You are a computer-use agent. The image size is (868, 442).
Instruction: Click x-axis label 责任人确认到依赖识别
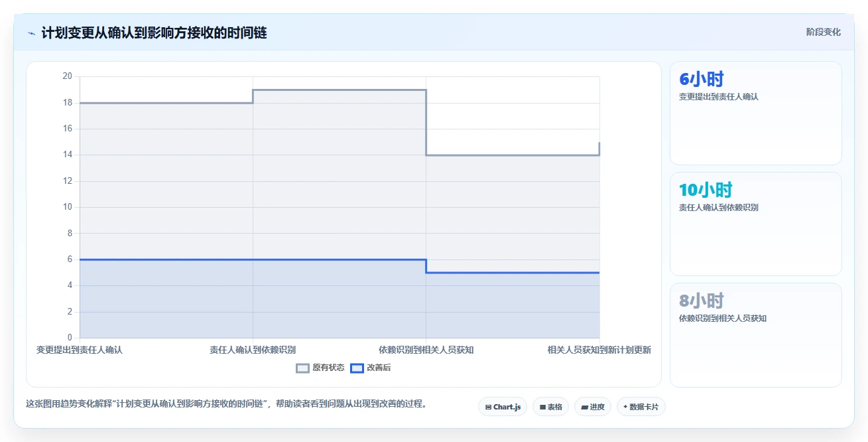(x=253, y=350)
